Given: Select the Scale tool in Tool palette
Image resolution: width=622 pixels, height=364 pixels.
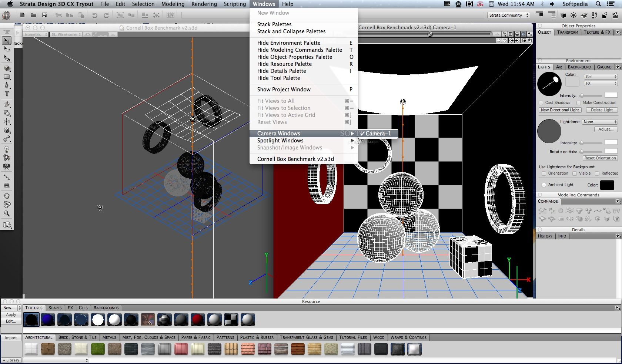Looking at the screenshot, I should pyautogui.click(x=7, y=58).
